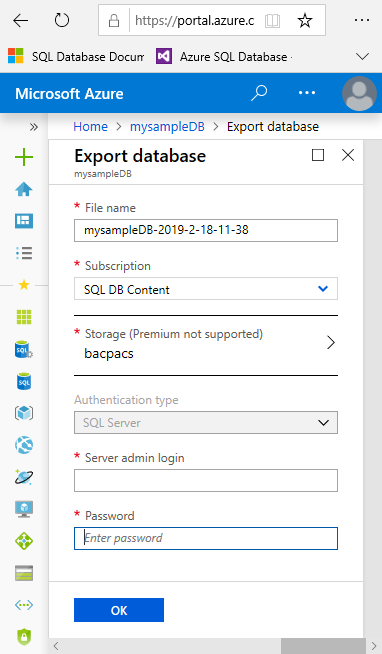
Task: Click Home breadcrumb link
Action: point(90,126)
